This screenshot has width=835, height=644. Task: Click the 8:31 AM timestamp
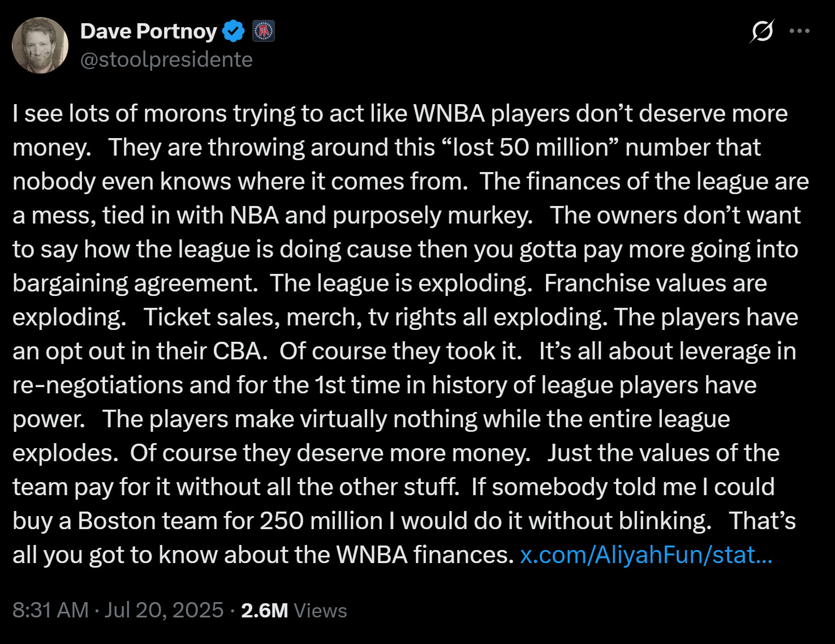pyautogui.click(x=50, y=611)
